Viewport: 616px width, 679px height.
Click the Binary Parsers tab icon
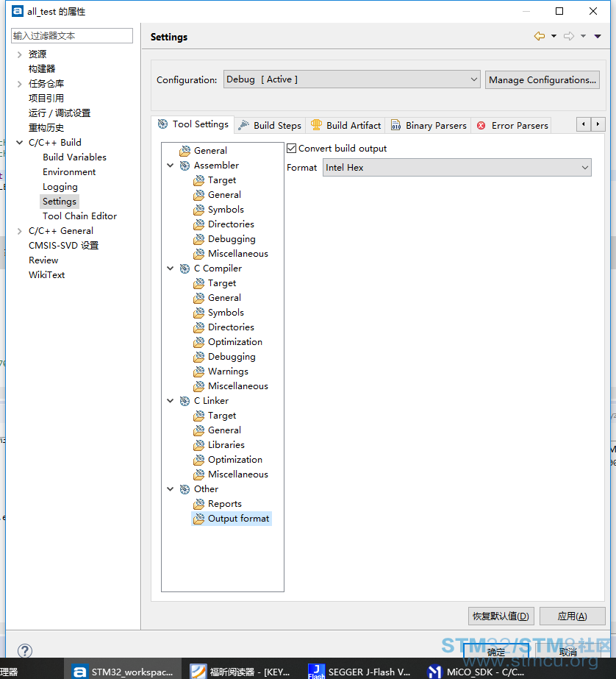[395, 125]
